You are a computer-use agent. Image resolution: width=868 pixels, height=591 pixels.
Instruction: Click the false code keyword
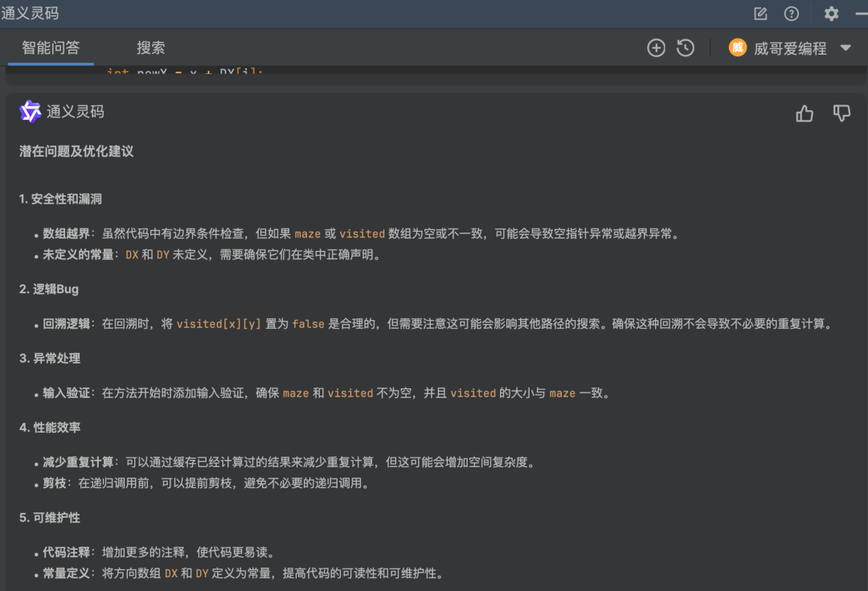point(309,324)
